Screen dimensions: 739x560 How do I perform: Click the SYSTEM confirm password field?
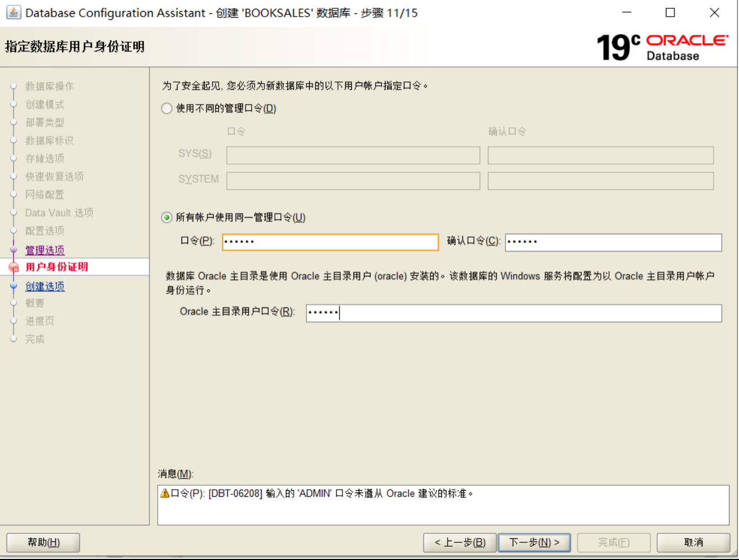coord(601,180)
